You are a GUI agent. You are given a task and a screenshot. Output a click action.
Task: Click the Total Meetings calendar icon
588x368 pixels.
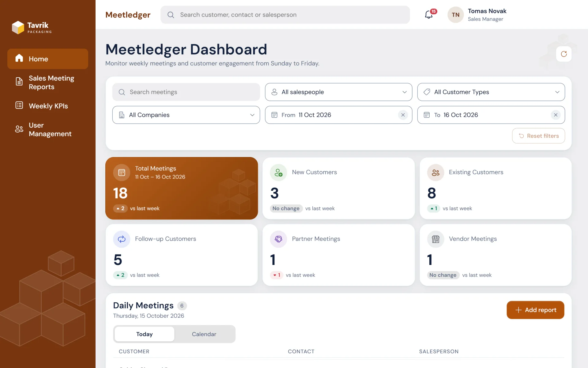coord(122,172)
